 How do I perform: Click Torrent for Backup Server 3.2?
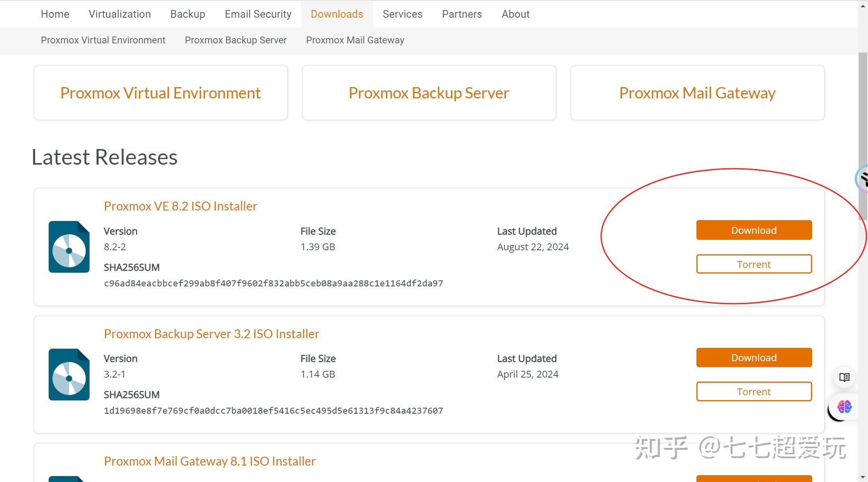754,392
